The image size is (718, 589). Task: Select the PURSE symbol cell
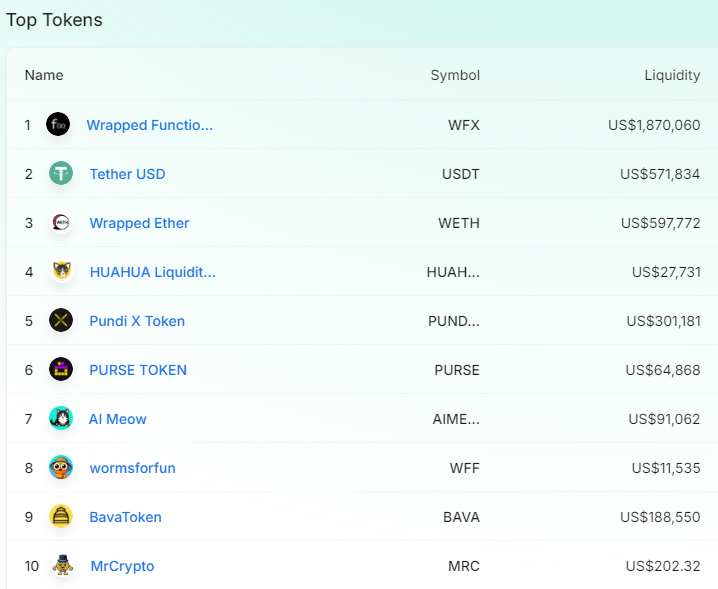[x=457, y=370]
